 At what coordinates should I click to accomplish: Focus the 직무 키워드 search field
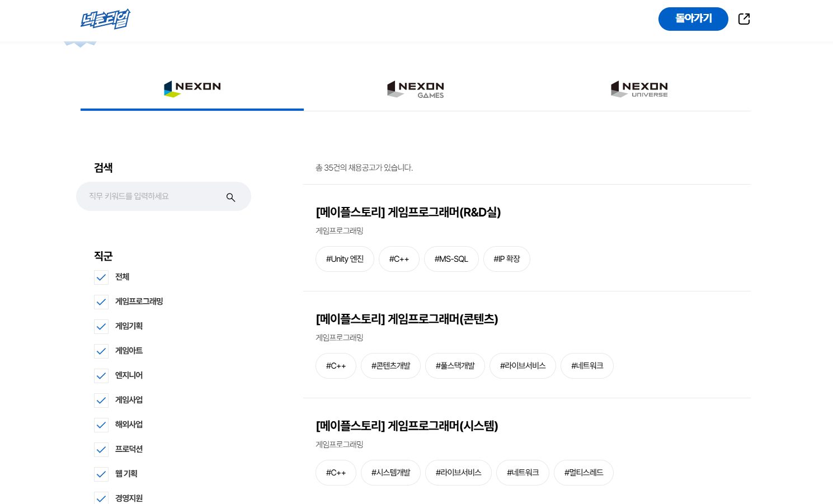pyautogui.click(x=163, y=196)
